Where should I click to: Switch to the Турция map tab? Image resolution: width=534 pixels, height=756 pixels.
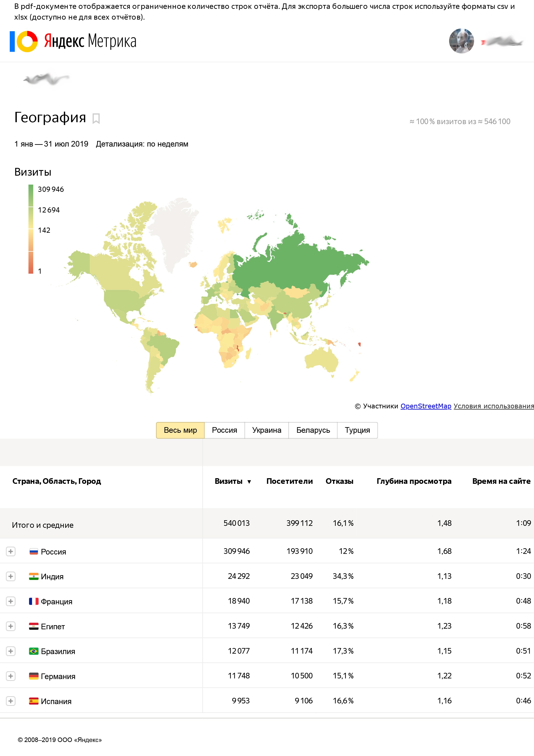point(357,430)
